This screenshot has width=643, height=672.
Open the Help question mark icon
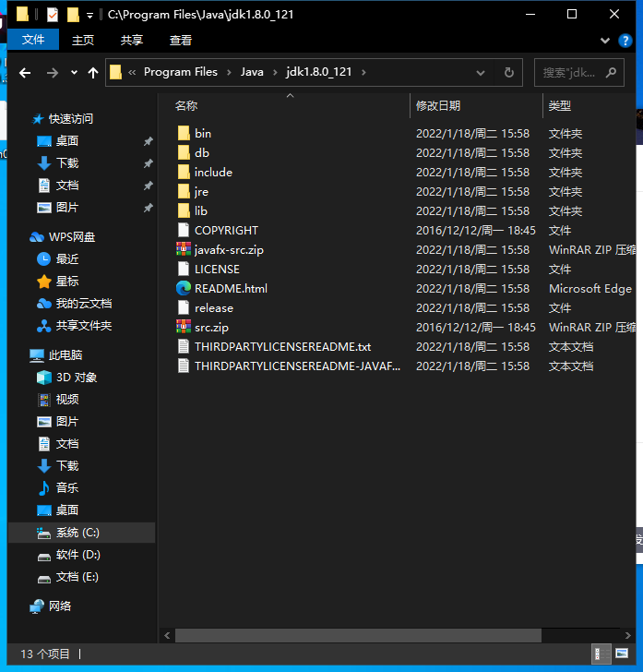tap(625, 41)
